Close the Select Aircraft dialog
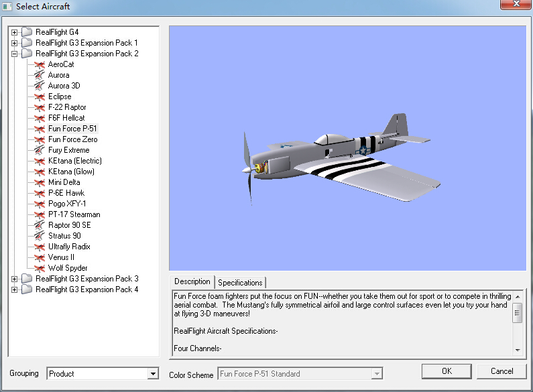Screen dimensions: 533x392 coord(516,4)
